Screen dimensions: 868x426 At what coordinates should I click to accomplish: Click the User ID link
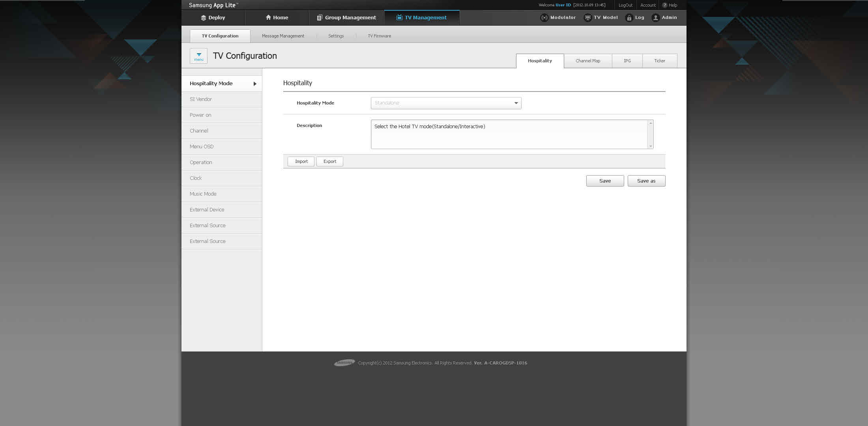coord(563,5)
